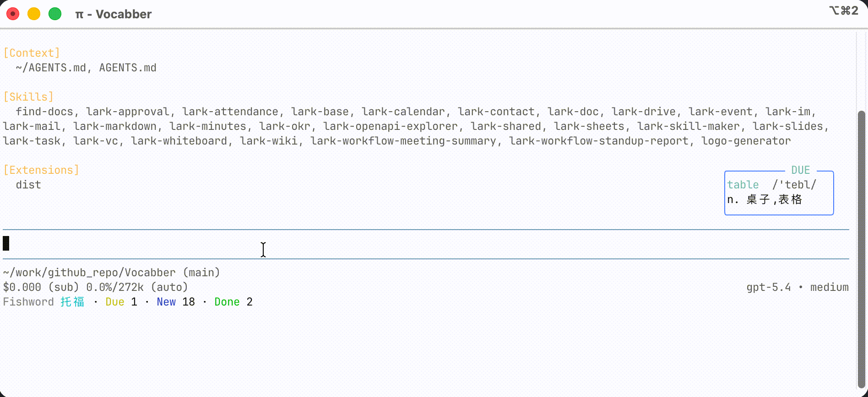
Task: Click the word 'table' in the flashcard
Action: [x=743, y=185]
